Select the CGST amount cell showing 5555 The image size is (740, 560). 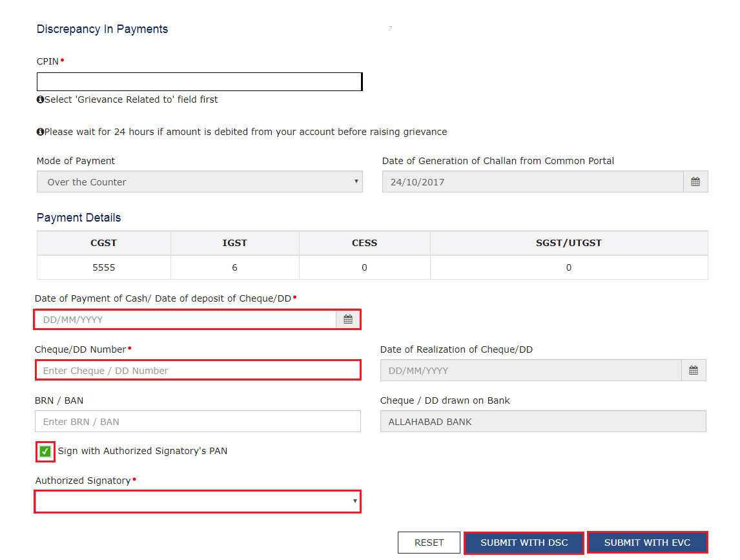coord(103,267)
